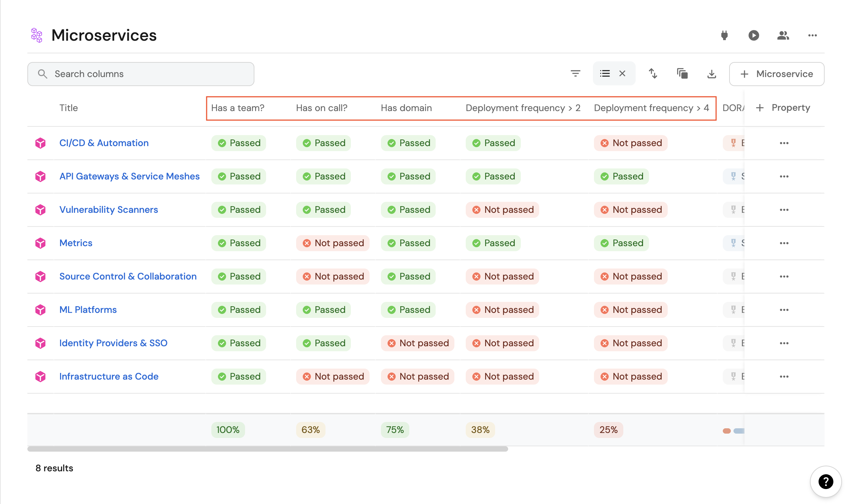Screen dimensions: 848x504
Task: Select 'Deployment frequency > 4' column header
Action: [651, 108]
